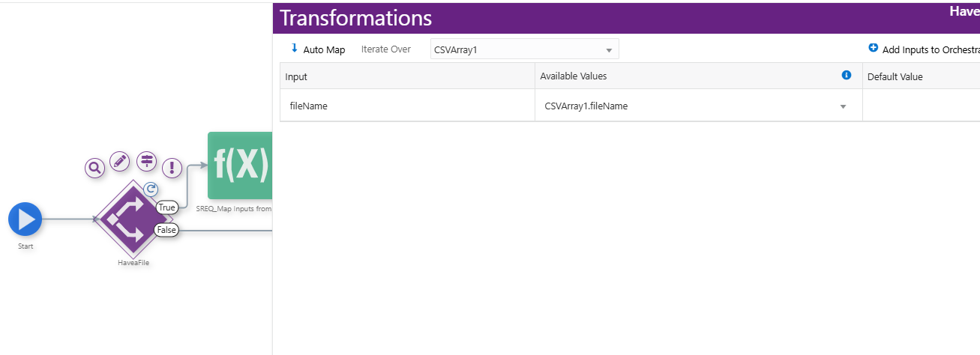Viewport: 980px width, 355px height.
Task: Click the Auto Map button
Action: click(x=318, y=49)
